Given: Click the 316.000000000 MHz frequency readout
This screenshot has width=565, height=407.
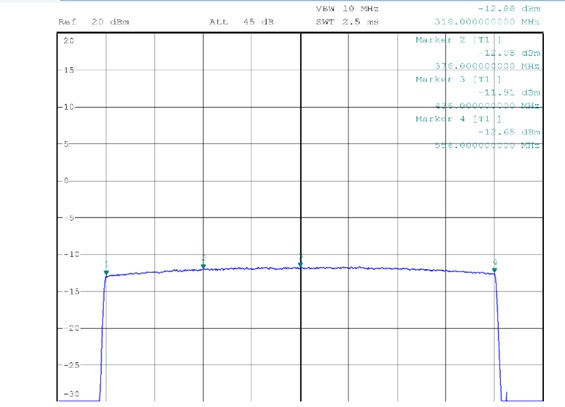Looking at the screenshot, I should (487, 22).
